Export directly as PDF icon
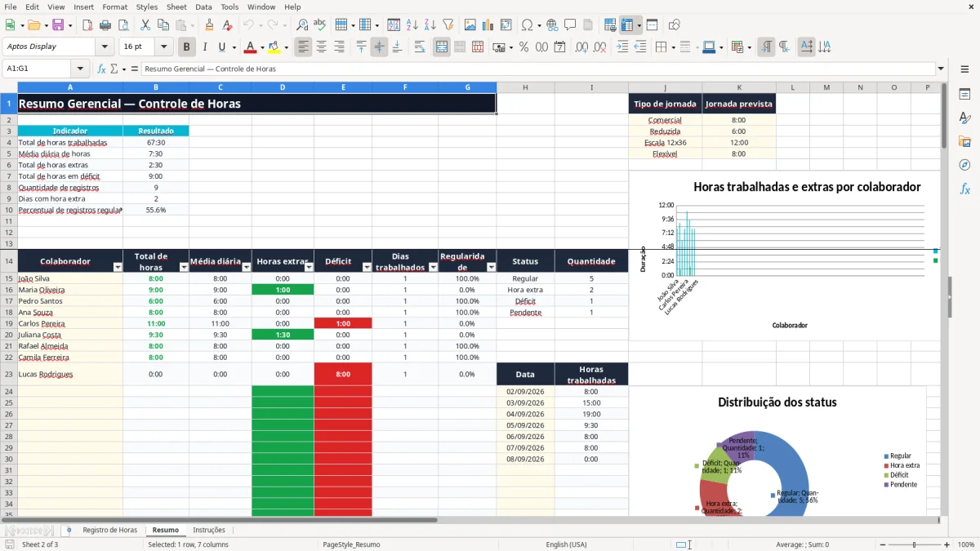This screenshot has height=551, width=980. click(87, 25)
